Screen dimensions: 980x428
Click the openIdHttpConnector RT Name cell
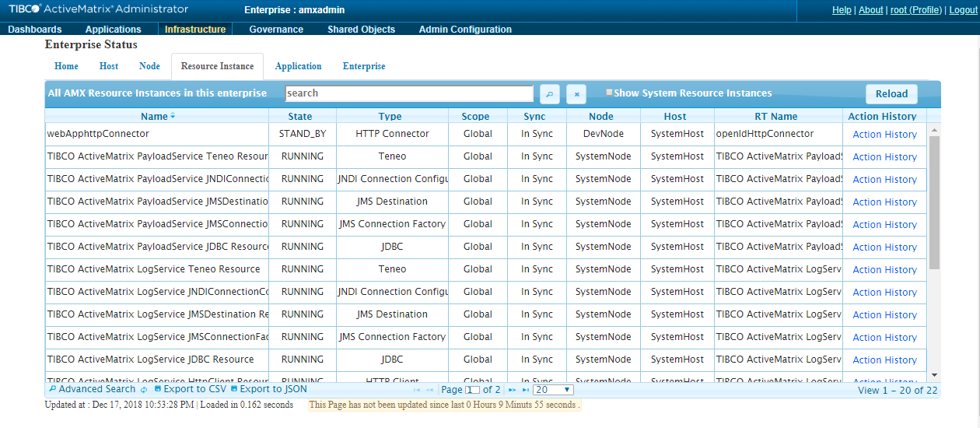coord(779,134)
